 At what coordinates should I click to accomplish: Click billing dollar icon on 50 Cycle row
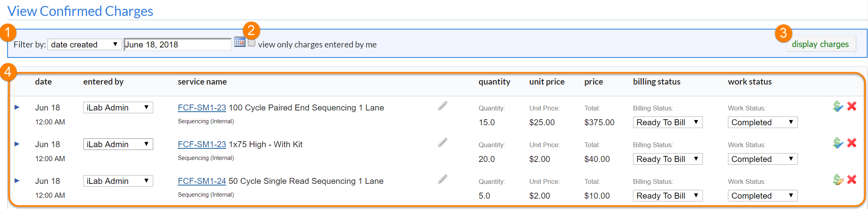click(838, 179)
